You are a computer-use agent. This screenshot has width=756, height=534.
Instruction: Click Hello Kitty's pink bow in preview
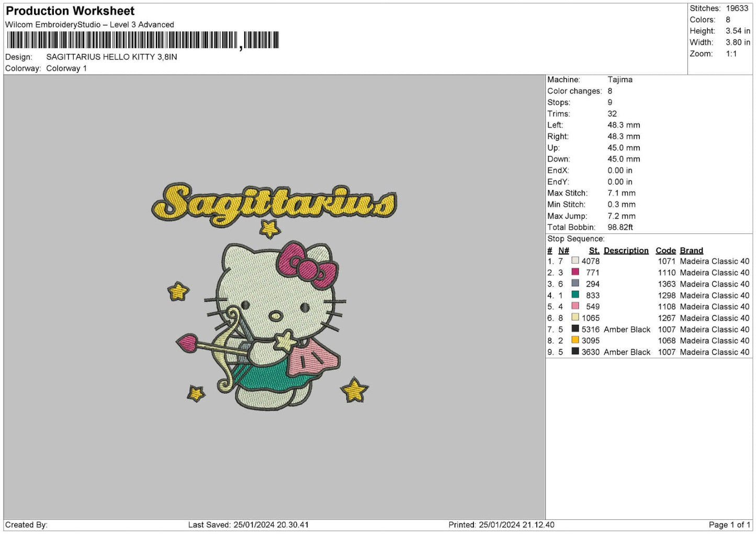(x=308, y=265)
